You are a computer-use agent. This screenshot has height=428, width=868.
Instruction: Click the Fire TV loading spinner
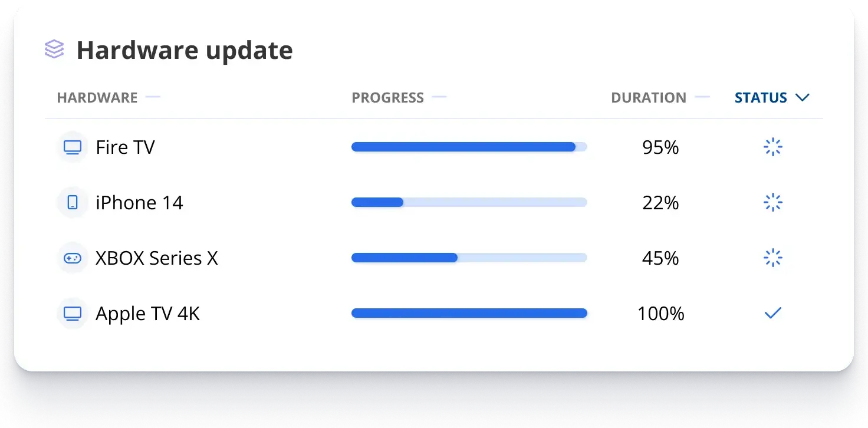(x=772, y=147)
